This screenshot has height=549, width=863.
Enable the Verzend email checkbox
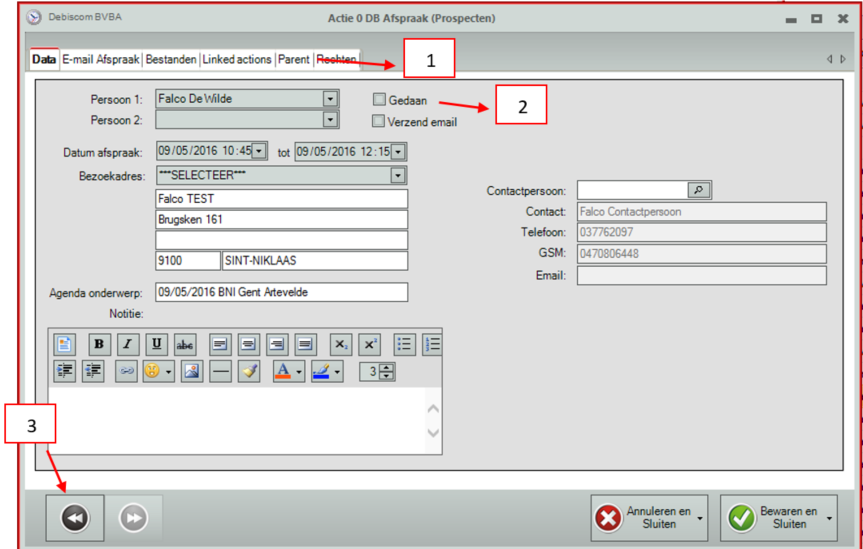(379, 122)
